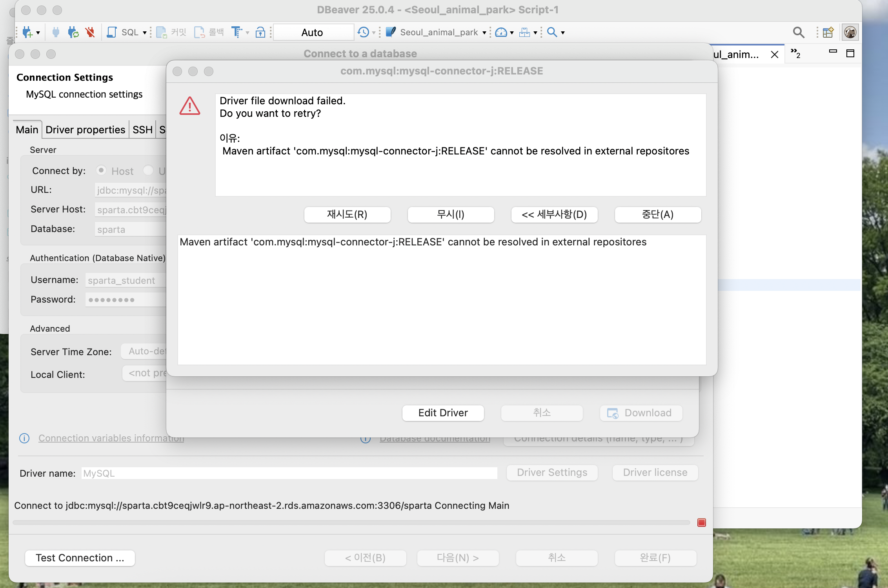Click the Reconnect plug icon with green arrows
Viewport: 888px width, 588px height.
pos(73,32)
